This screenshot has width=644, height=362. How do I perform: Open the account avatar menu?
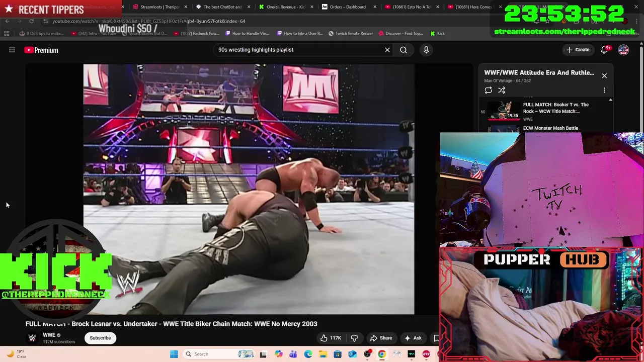[x=623, y=50]
